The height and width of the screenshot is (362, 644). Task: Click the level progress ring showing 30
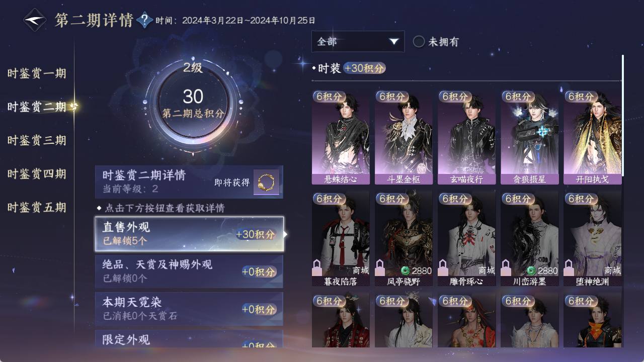pyautogui.click(x=193, y=103)
